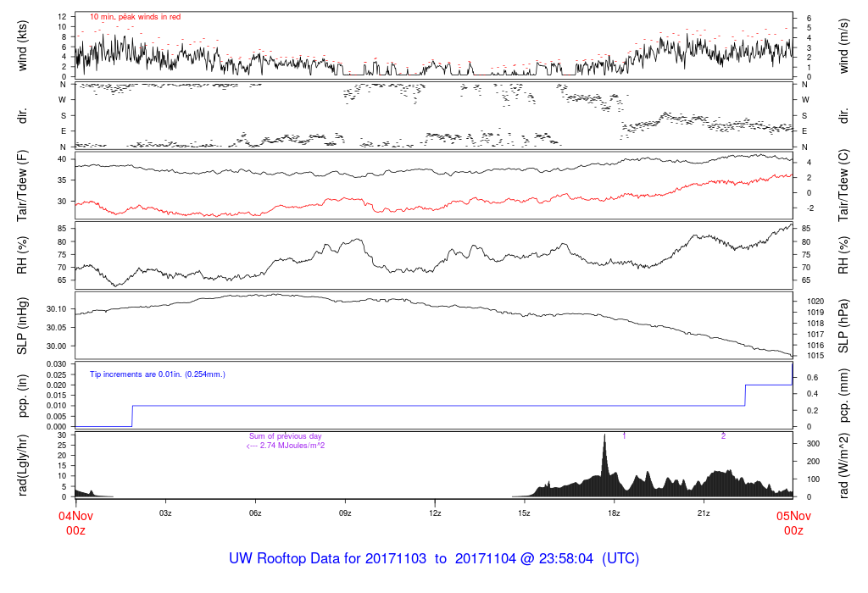Select the '<--- 2.74 MJoules/m^2' value
The width and height of the screenshot is (868, 593).
(x=285, y=446)
